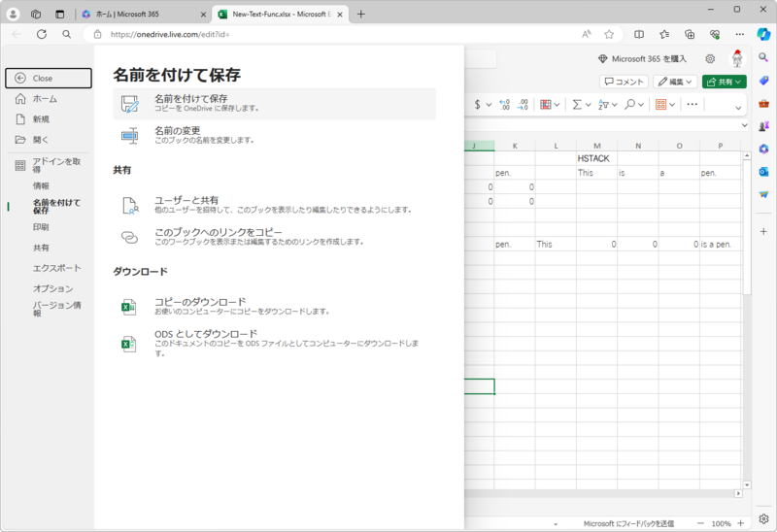Choose このブックへのリンクをコピー option

click(x=275, y=237)
